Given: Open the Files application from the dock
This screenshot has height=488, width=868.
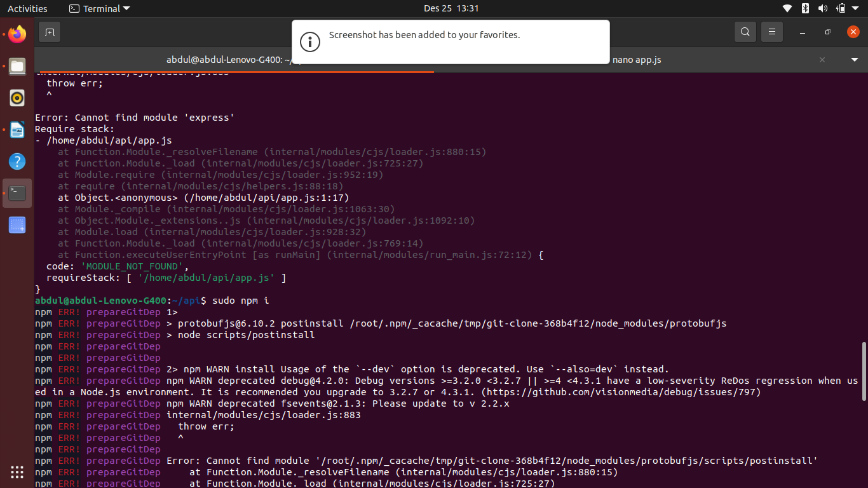Looking at the screenshot, I should coord(17,66).
